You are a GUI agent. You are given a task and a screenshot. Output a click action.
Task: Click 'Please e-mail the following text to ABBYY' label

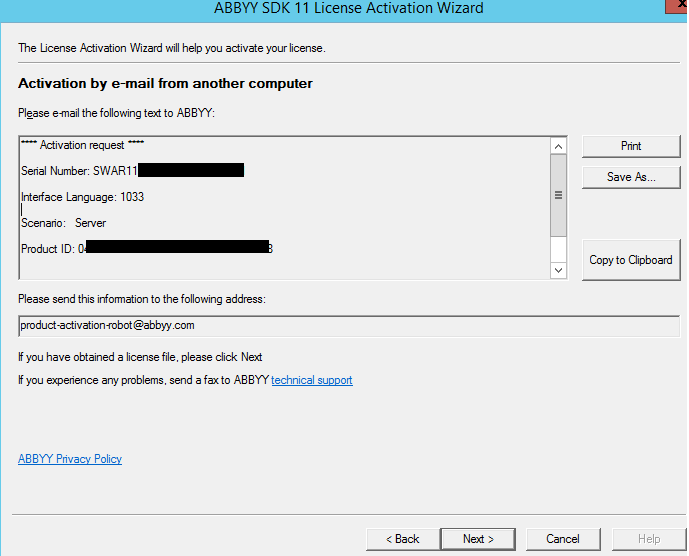[116, 113]
